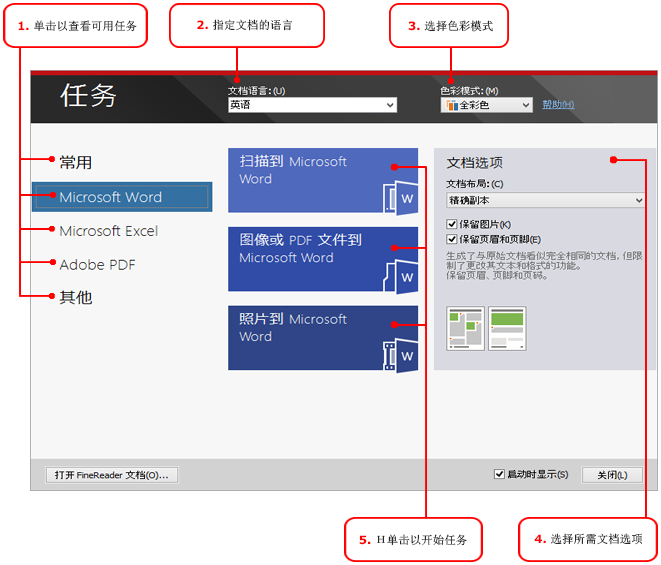The image size is (661, 565).
Task: Start the 扫描到 Microsoft Word task
Action: [x=323, y=180]
